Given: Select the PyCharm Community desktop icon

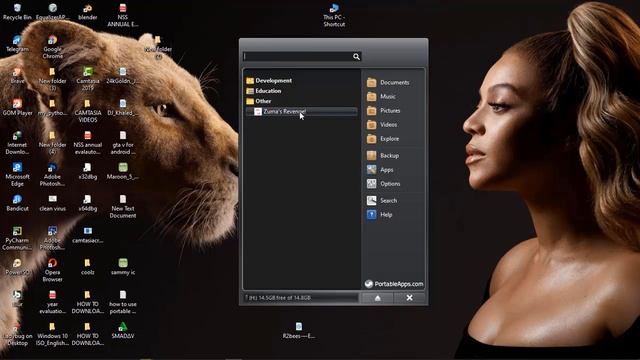Looking at the screenshot, I should (17, 238).
